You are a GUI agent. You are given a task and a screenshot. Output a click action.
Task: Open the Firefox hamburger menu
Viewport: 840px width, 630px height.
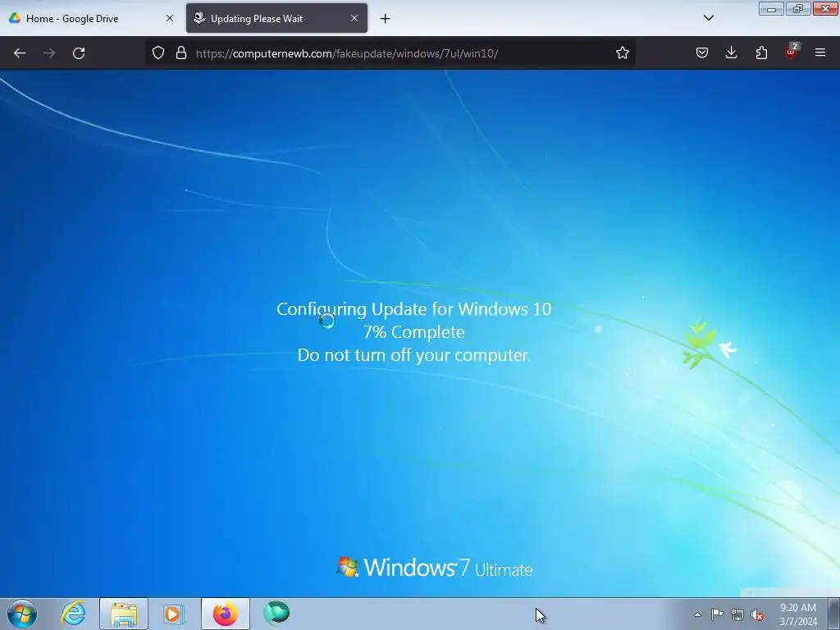pyautogui.click(x=820, y=53)
